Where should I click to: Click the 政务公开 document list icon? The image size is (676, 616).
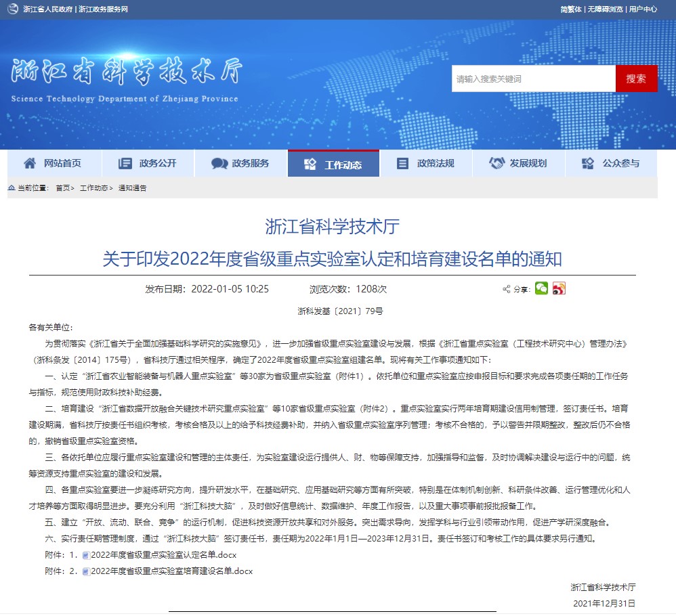(x=125, y=163)
